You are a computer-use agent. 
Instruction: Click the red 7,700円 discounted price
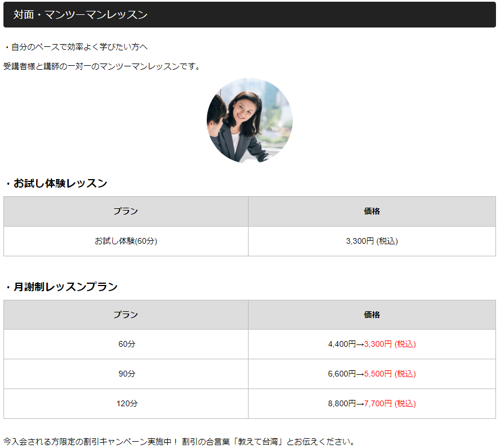pyautogui.click(x=379, y=403)
